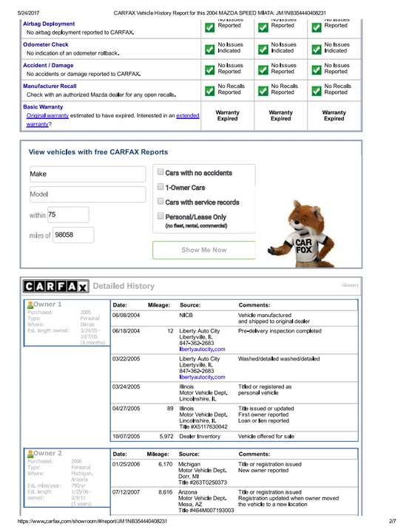Click last Manufacturer Recall green checkmark
This screenshot has height=532, width=412.
point(317,91)
